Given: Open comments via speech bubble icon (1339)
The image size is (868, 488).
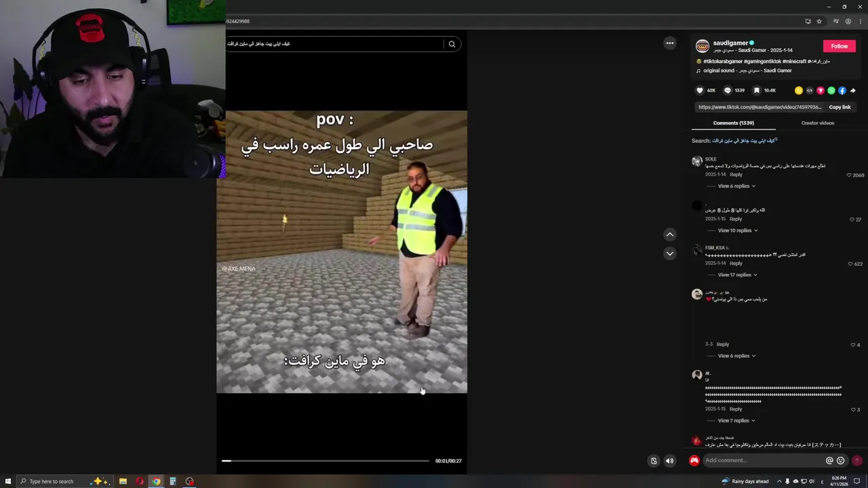Looking at the screenshot, I should pos(728,90).
